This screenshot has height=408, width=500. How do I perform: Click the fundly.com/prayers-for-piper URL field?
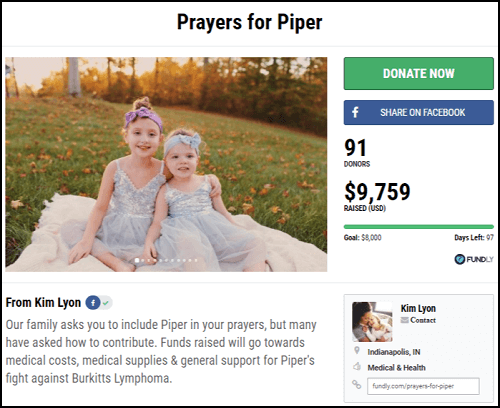423,386
